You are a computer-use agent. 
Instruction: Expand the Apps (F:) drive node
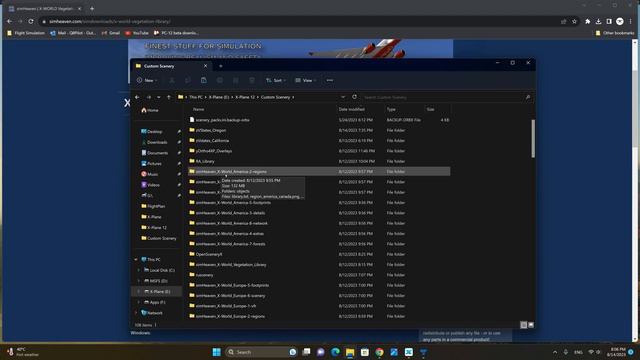(139, 302)
